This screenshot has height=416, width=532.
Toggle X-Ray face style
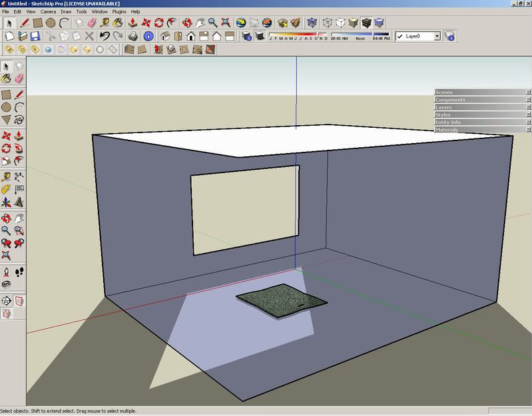click(x=312, y=23)
